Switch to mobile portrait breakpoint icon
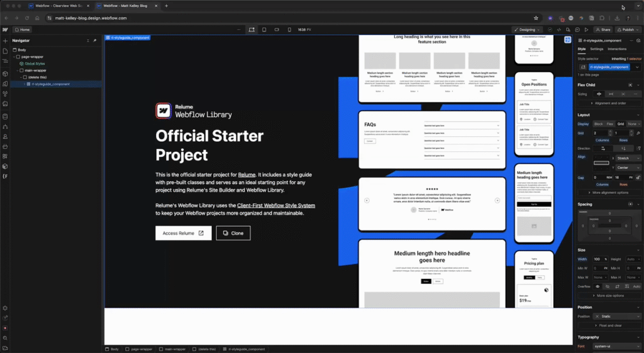 (289, 30)
